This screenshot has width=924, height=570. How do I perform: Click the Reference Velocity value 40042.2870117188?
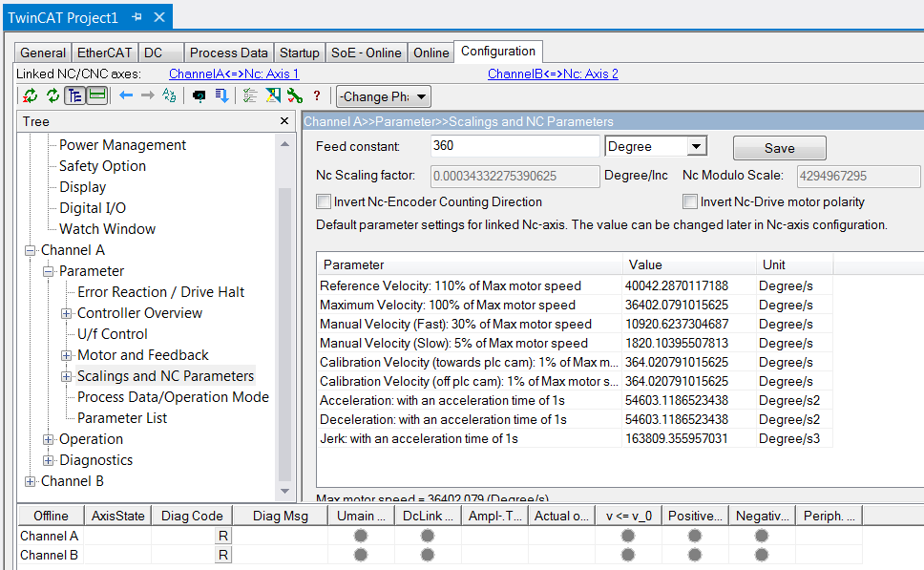(x=677, y=285)
